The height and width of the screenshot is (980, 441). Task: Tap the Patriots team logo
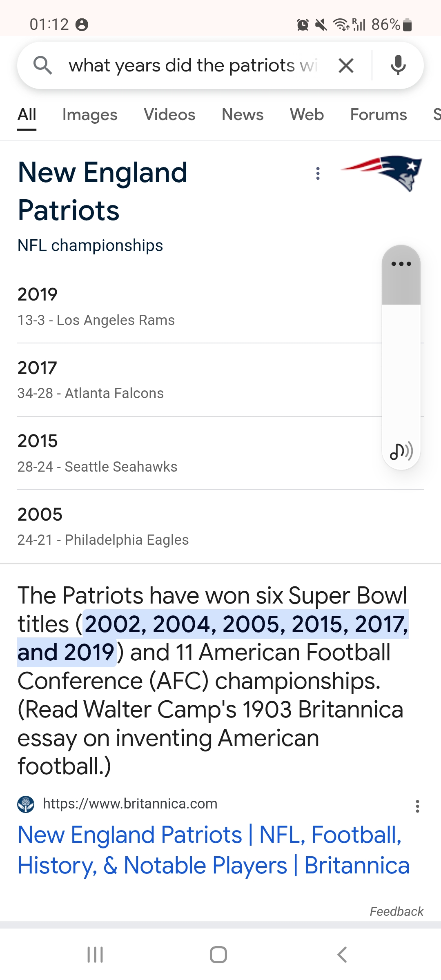pos(382,173)
